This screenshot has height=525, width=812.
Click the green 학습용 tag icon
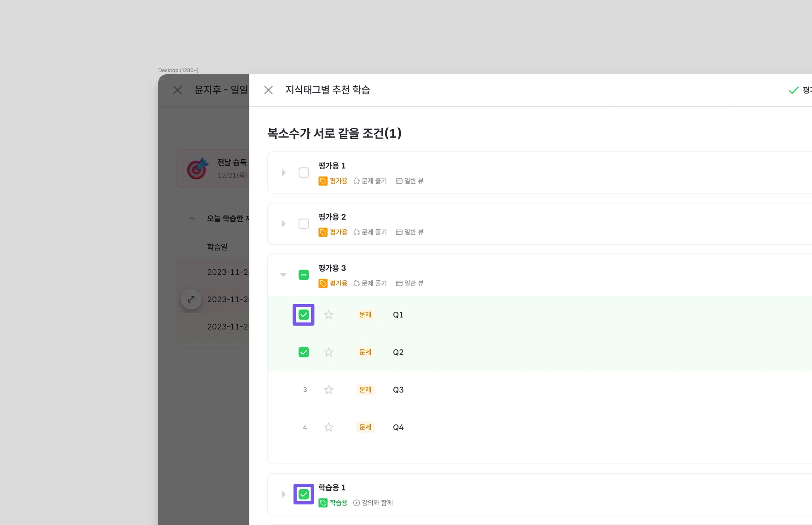pyautogui.click(x=323, y=503)
